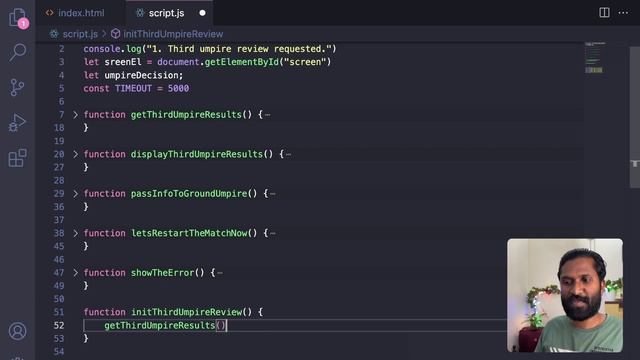The width and height of the screenshot is (640, 360).
Task: Open the Run and Debug view
Action: (18, 122)
